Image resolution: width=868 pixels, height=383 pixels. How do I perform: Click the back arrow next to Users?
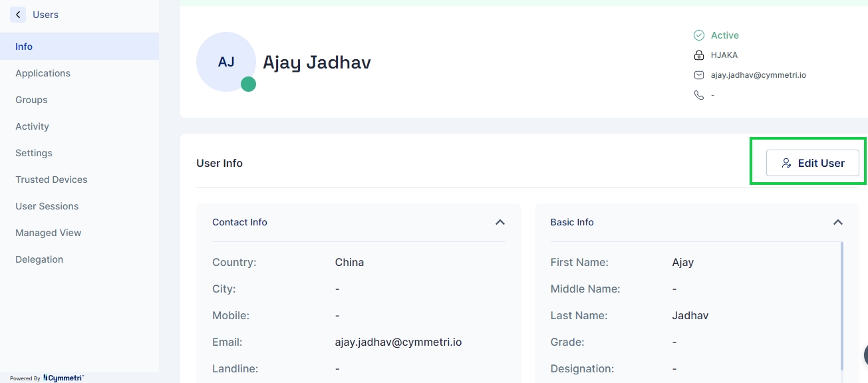click(x=18, y=15)
